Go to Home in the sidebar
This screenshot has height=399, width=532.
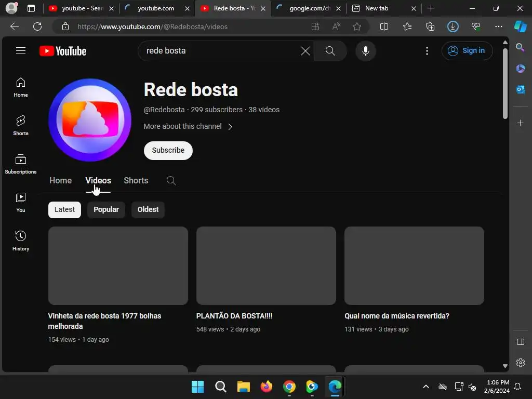[21, 87]
